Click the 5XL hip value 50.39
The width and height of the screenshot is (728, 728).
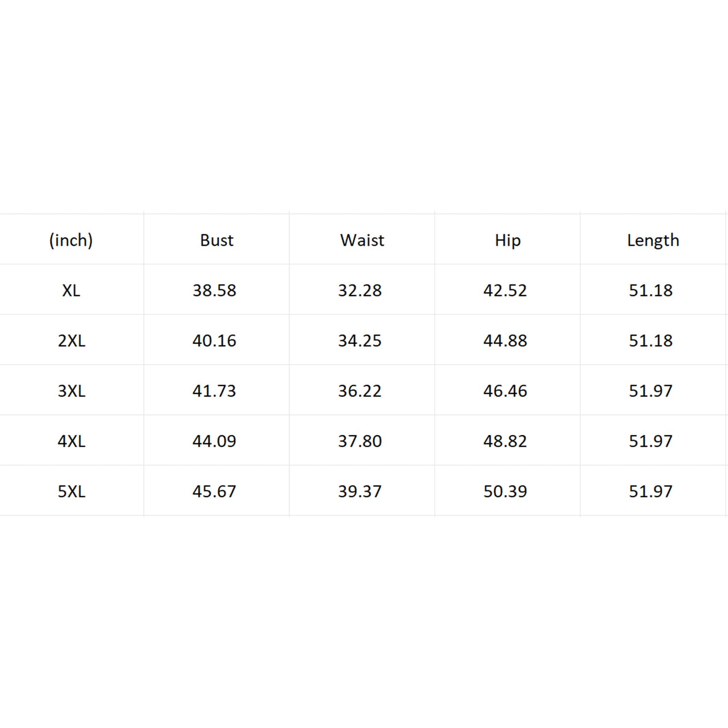click(505, 491)
